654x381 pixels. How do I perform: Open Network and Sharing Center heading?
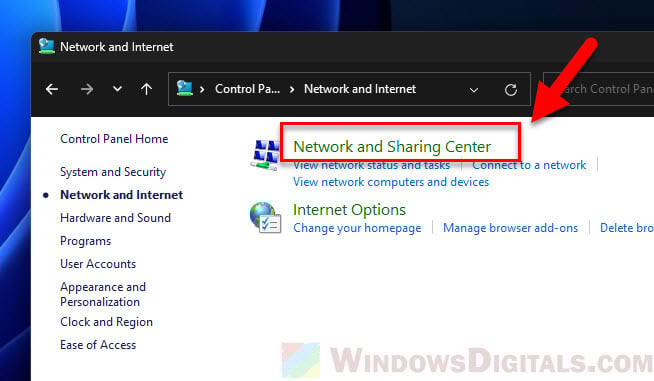(x=392, y=146)
